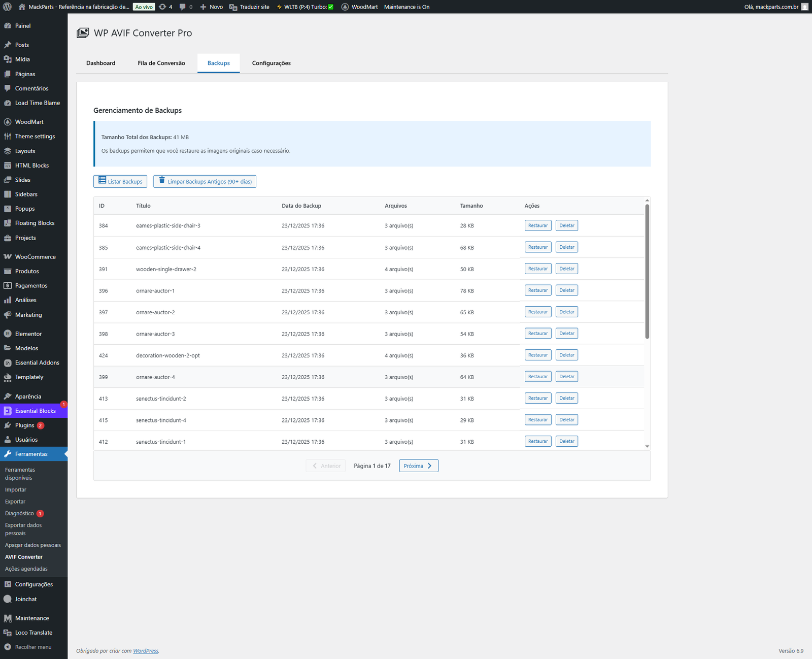Click the WordPress logo icon
Viewport: 812px width, 659px height.
7,7
